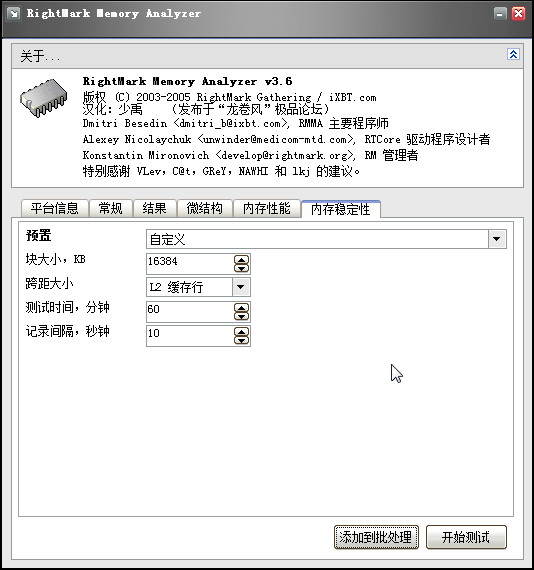534x570 pixels.
Task: Click the title bar application icon
Action: point(14,14)
